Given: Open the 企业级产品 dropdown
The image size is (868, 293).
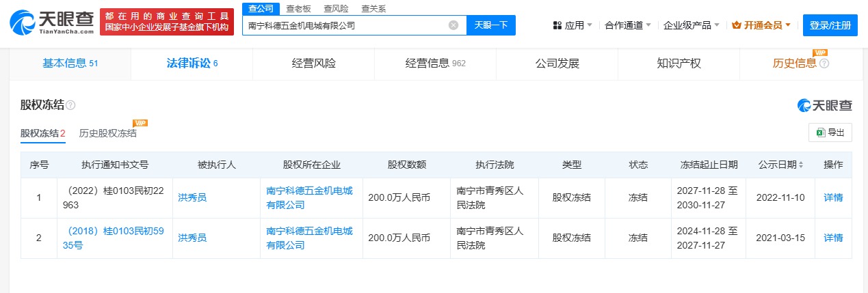Looking at the screenshot, I should click(692, 25).
